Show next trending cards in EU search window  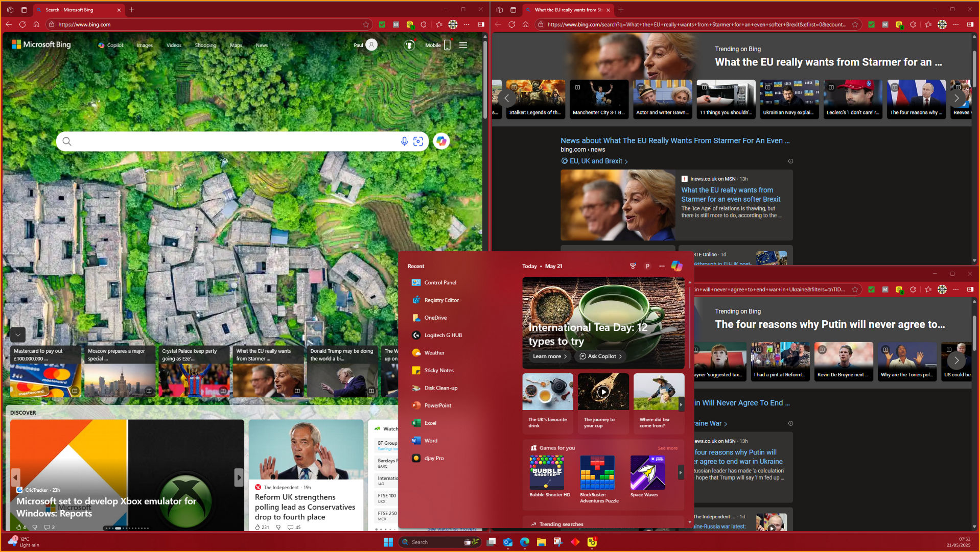[956, 98]
